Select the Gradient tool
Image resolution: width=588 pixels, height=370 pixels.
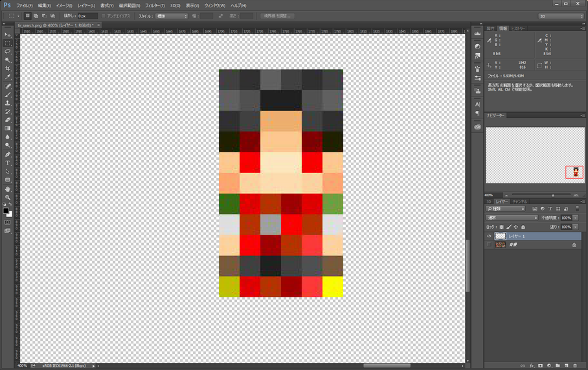(x=8, y=129)
